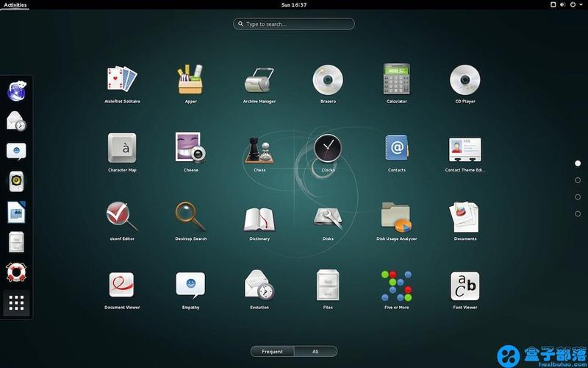
Task: Open Archive Manager
Action: [x=259, y=84]
